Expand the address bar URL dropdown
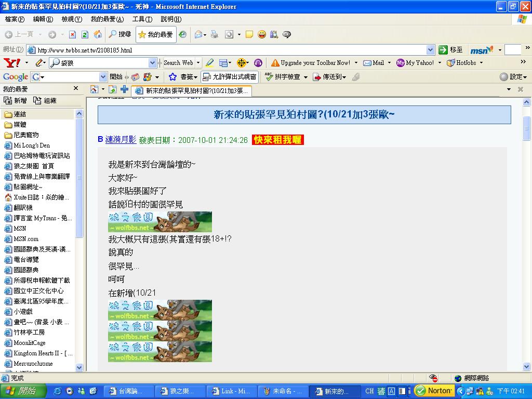The height and width of the screenshot is (399, 532). tap(430, 50)
